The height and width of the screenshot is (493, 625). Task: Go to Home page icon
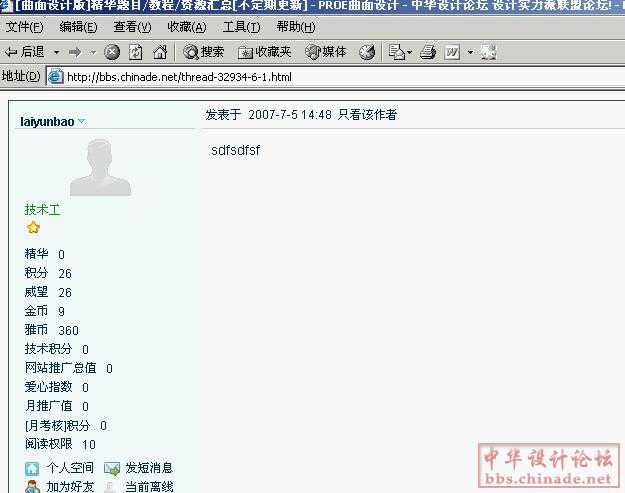coord(160,52)
